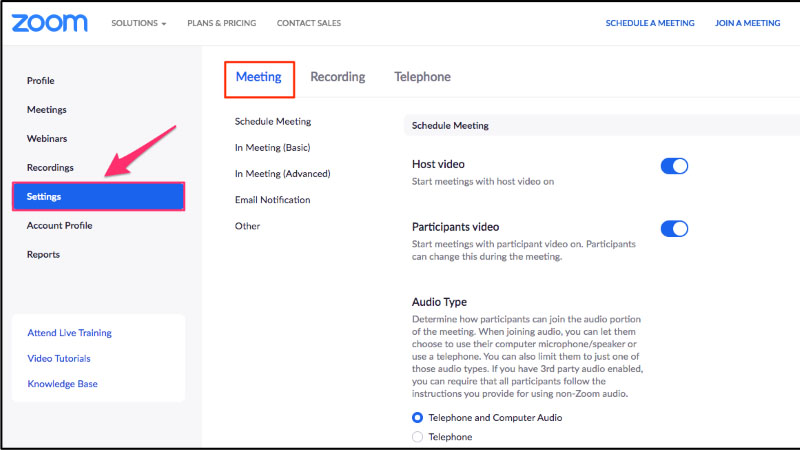
Task: Expand the Solutions dropdown menu
Action: (x=139, y=23)
